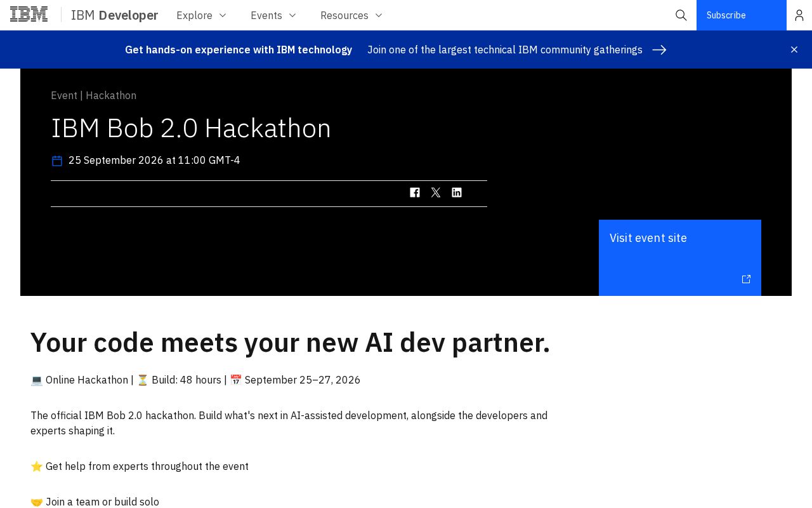Click the paragraph 'The official IBM Bob 2.0 hackathon...'
Image resolution: width=812 pixels, height=508 pixels.
(x=289, y=423)
